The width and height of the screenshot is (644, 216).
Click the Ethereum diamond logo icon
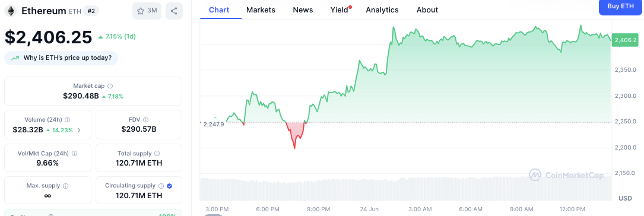[11, 11]
